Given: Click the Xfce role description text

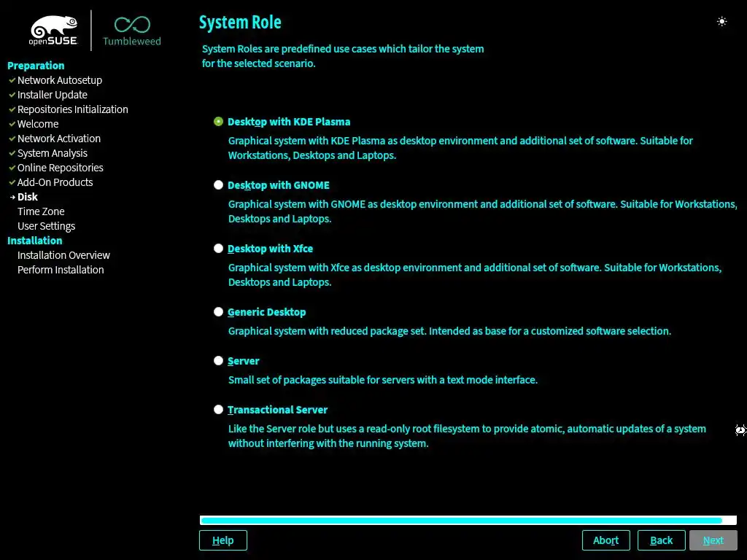Looking at the screenshot, I should (475, 275).
